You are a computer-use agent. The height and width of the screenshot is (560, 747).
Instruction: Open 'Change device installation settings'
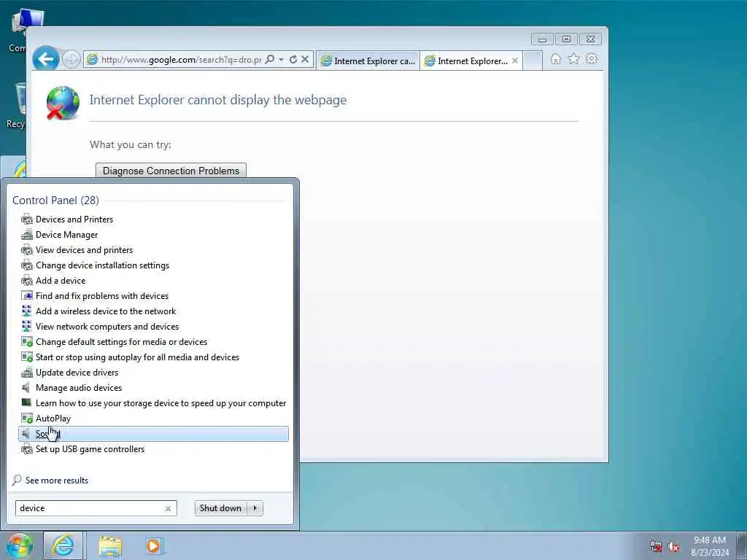pyautogui.click(x=102, y=265)
